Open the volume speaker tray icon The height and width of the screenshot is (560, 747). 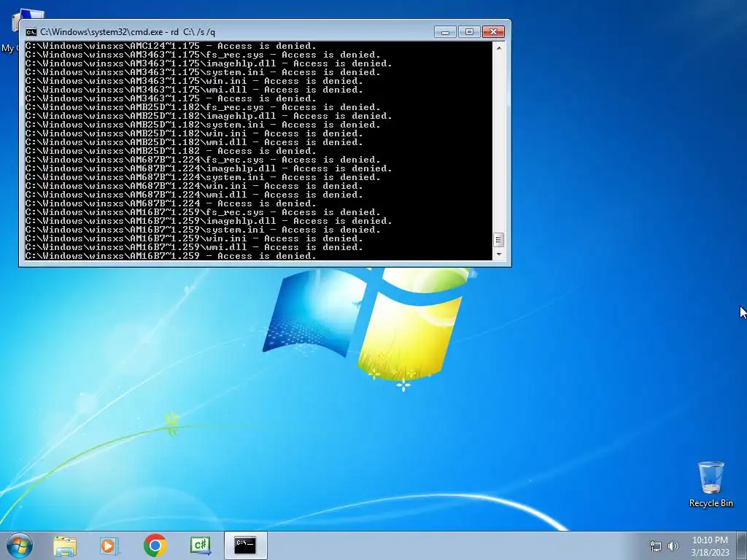coord(673,546)
